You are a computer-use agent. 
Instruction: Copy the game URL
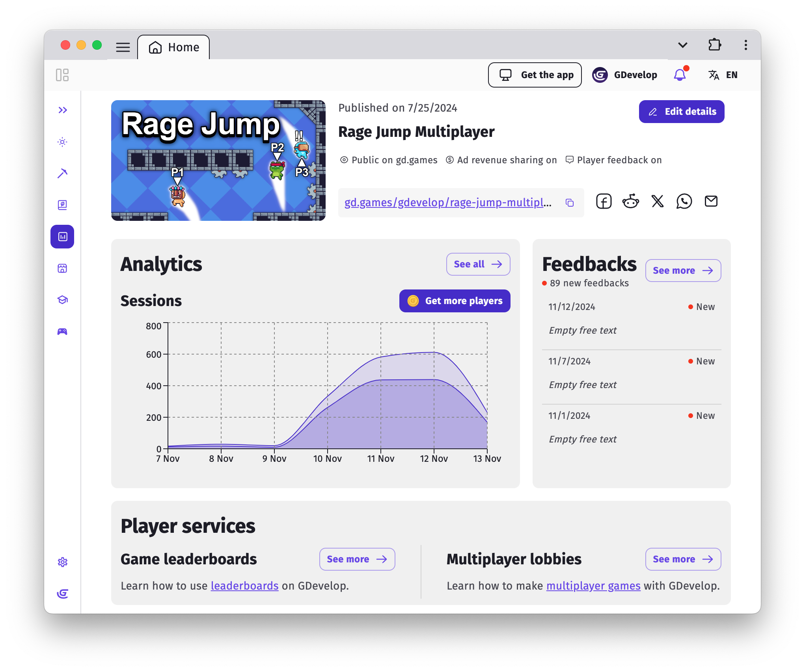[x=570, y=203]
